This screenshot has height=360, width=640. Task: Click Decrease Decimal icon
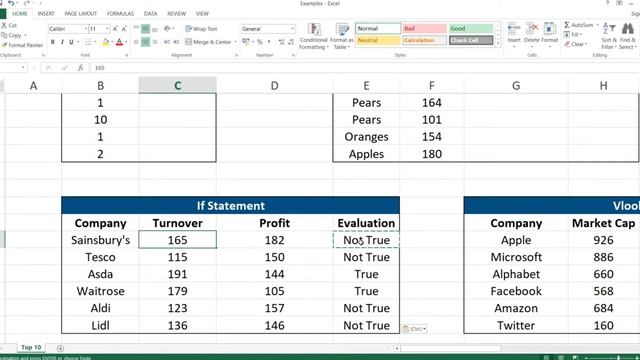[291, 42]
